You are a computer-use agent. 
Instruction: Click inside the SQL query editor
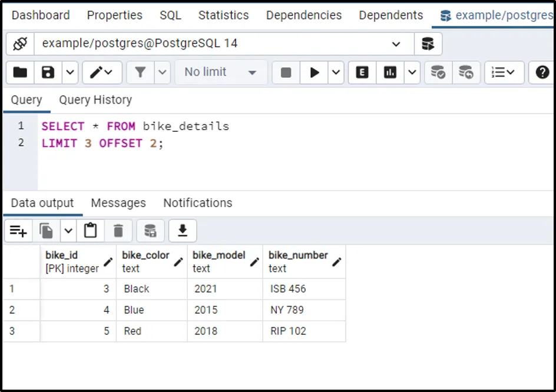[x=294, y=159]
